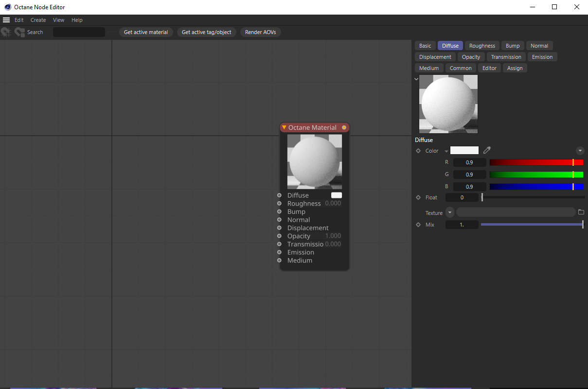This screenshot has width=588, height=389.
Task: Toggle the Float keyframe diamond
Action: pyautogui.click(x=418, y=197)
